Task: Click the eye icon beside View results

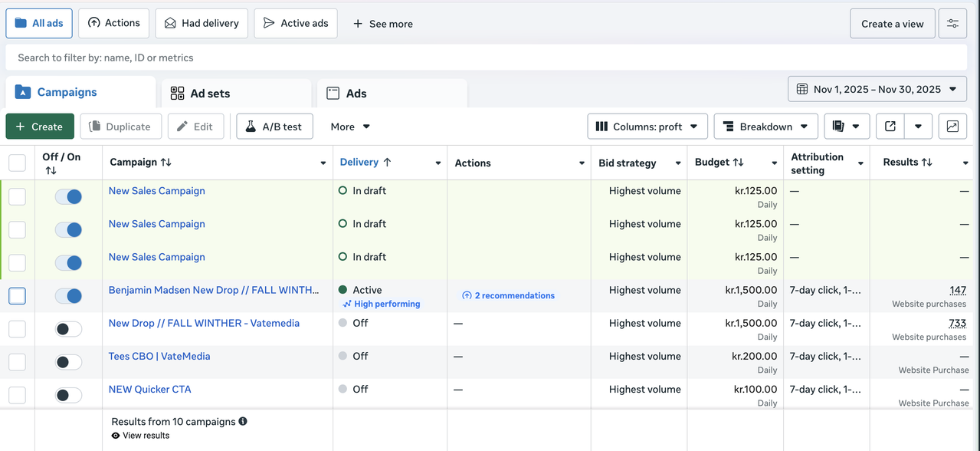Action: tap(116, 436)
